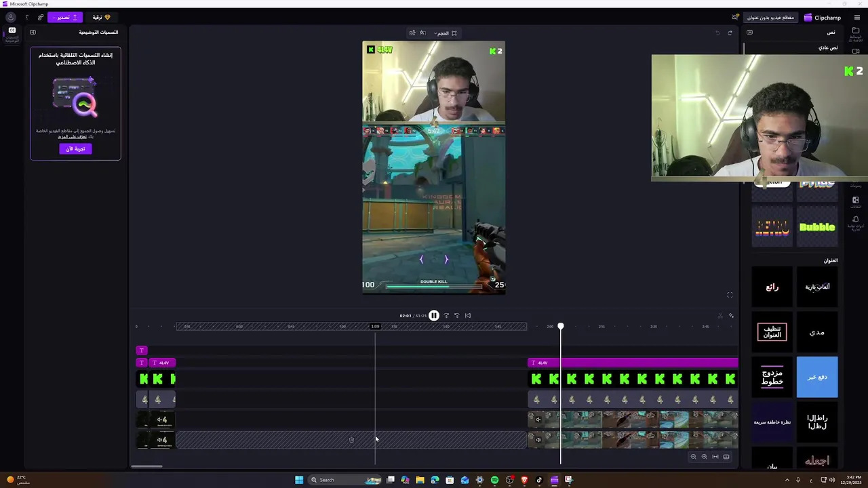This screenshot has width=868, height=488.
Task: Mute the lower left small clip
Action: [160, 440]
